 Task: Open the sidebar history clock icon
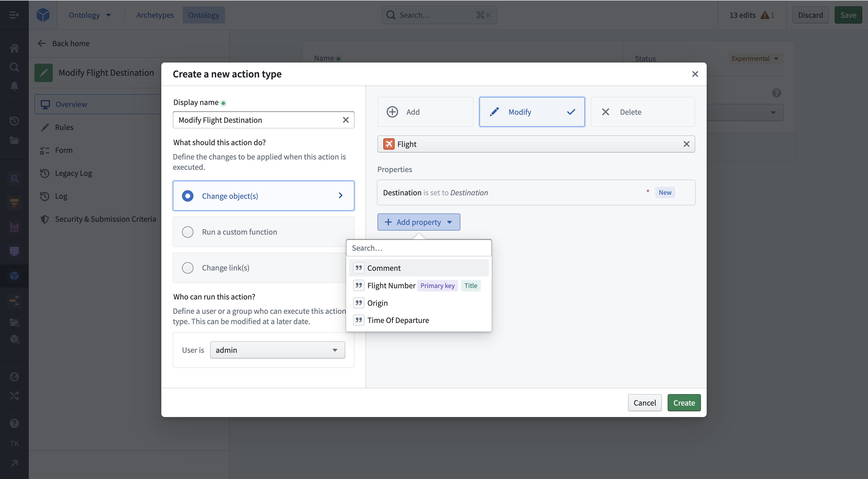pos(14,121)
